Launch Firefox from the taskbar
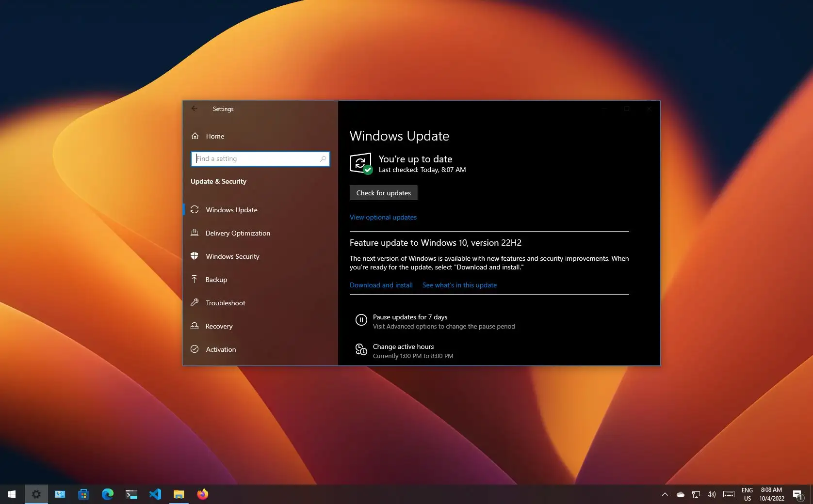The height and width of the screenshot is (504, 813). pyautogui.click(x=202, y=494)
